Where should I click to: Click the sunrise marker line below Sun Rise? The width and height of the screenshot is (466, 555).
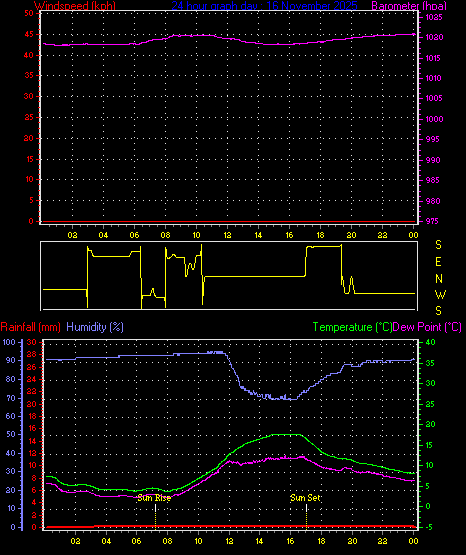tap(155, 516)
